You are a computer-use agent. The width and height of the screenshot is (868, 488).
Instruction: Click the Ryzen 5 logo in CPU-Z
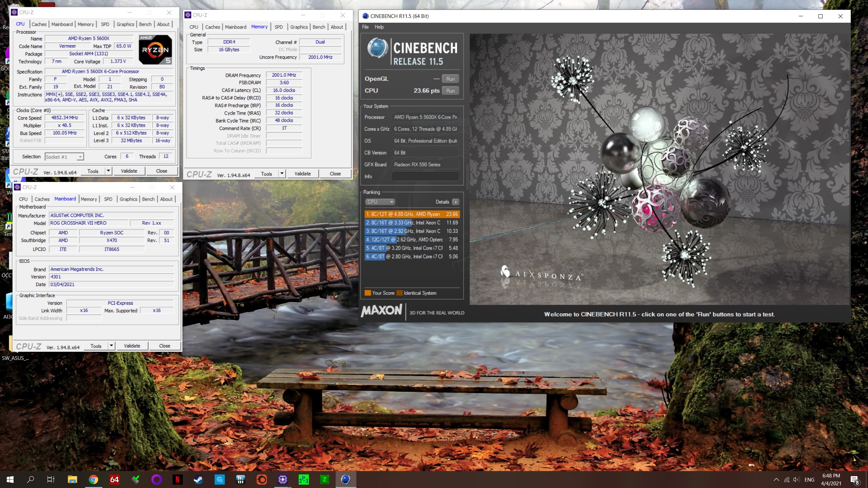155,49
